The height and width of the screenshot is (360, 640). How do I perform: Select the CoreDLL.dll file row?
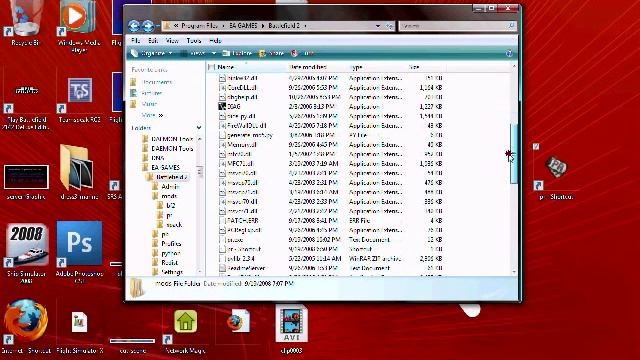[331, 88]
